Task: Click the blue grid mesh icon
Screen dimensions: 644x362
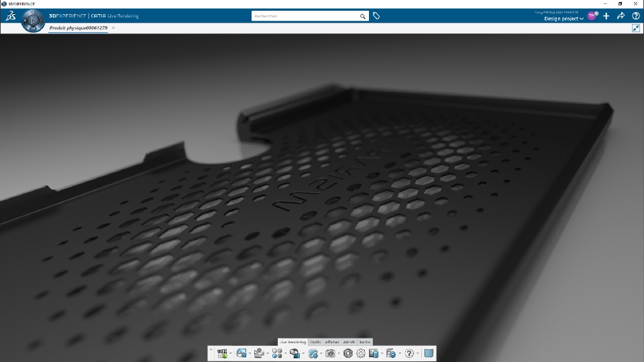Action: pos(429,353)
